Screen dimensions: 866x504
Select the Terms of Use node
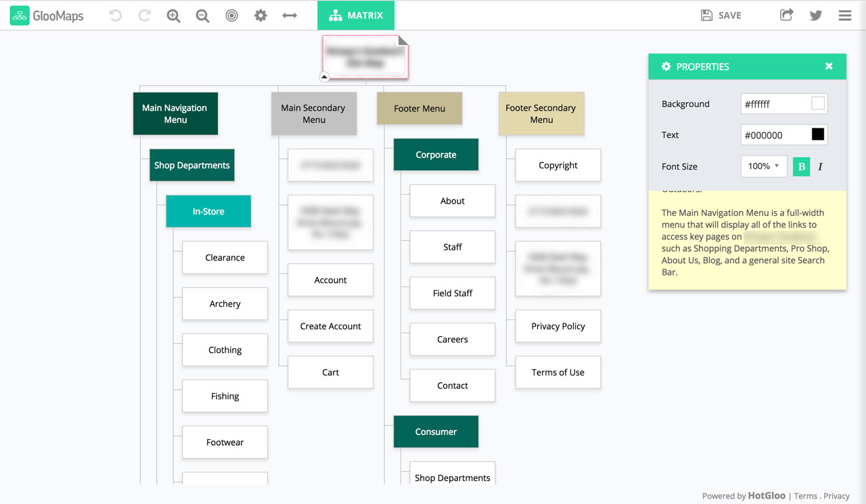point(558,372)
